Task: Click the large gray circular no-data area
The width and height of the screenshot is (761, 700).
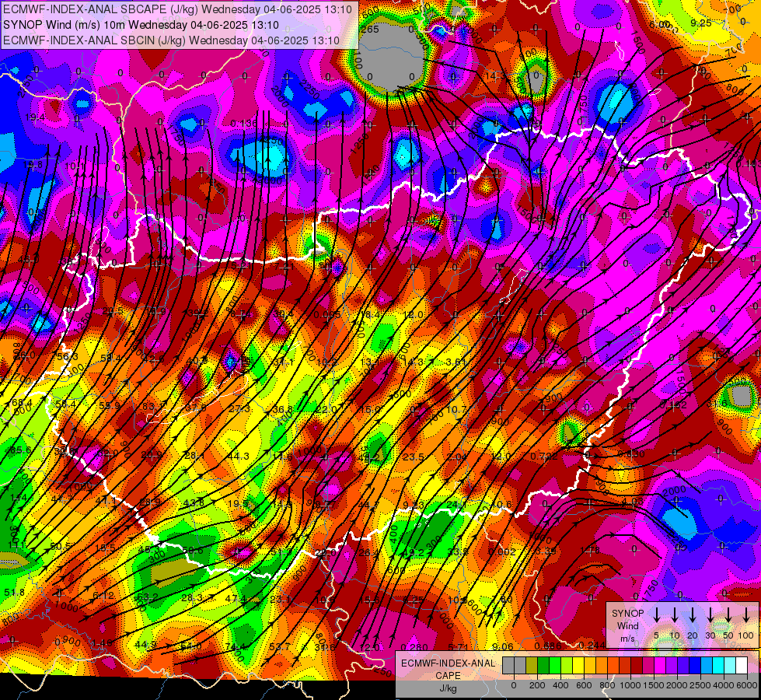Action: 391,58
